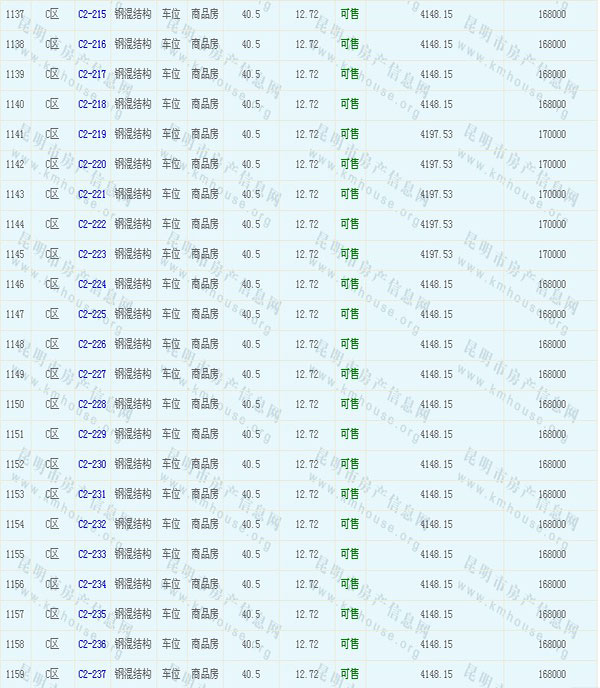
Task: Click the C2-217 unit link
Action: [x=91, y=74]
